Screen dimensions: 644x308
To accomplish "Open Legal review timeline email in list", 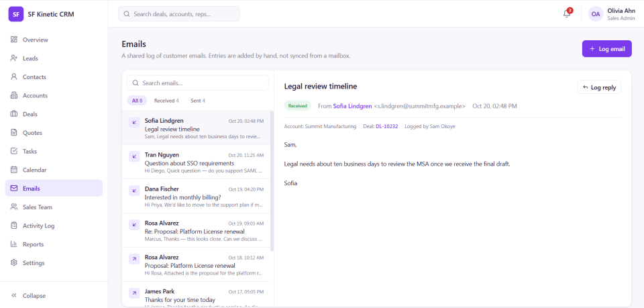I will tap(197, 128).
